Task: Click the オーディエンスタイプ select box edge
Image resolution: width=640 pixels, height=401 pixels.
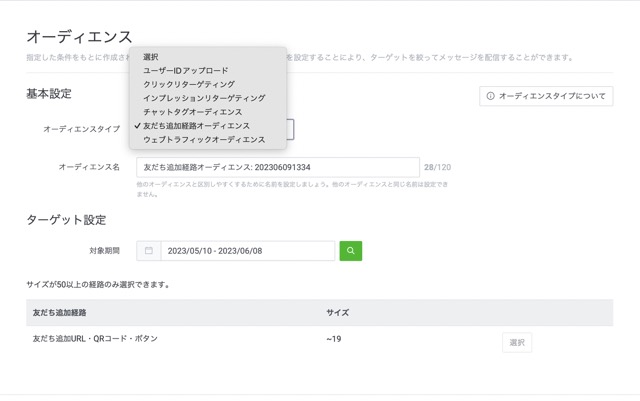Action: [x=290, y=129]
